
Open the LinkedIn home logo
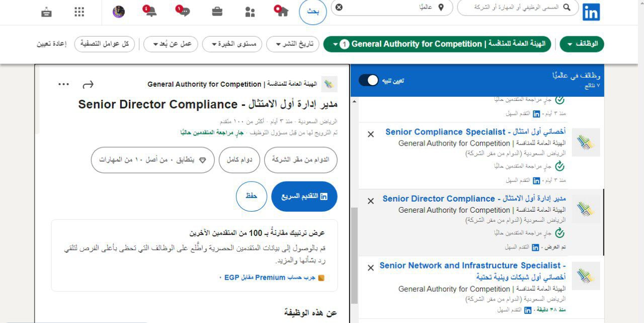[591, 12]
